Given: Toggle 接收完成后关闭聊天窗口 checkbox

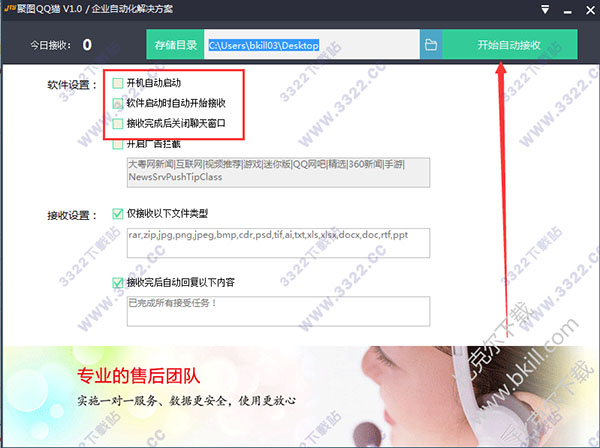Looking at the screenshot, I should click(118, 124).
